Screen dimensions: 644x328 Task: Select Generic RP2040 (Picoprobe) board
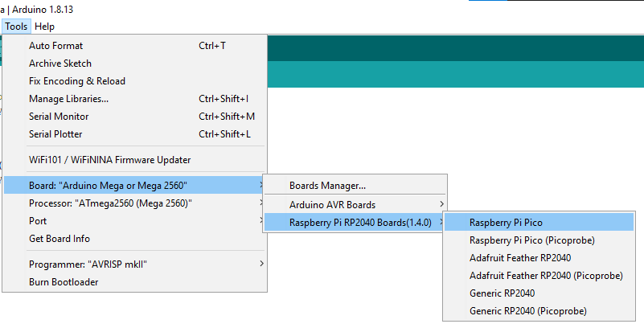(539, 310)
